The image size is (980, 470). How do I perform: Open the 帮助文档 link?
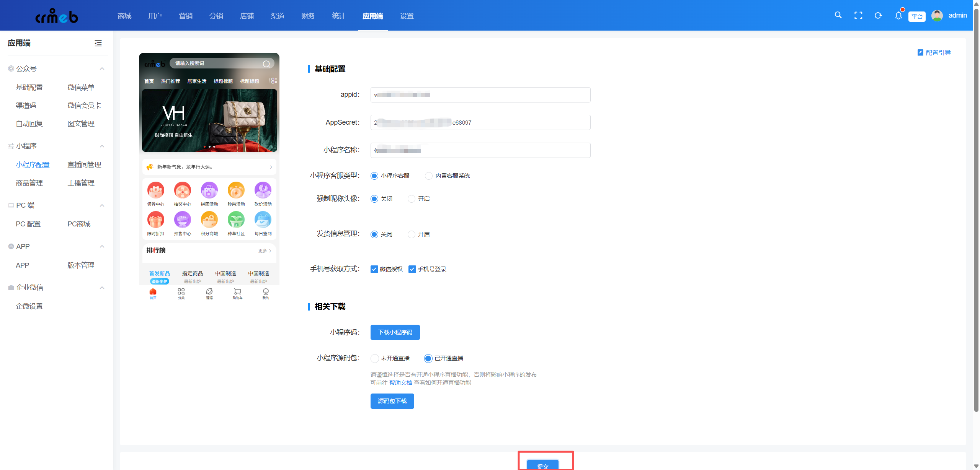click(x=400, y=383)
